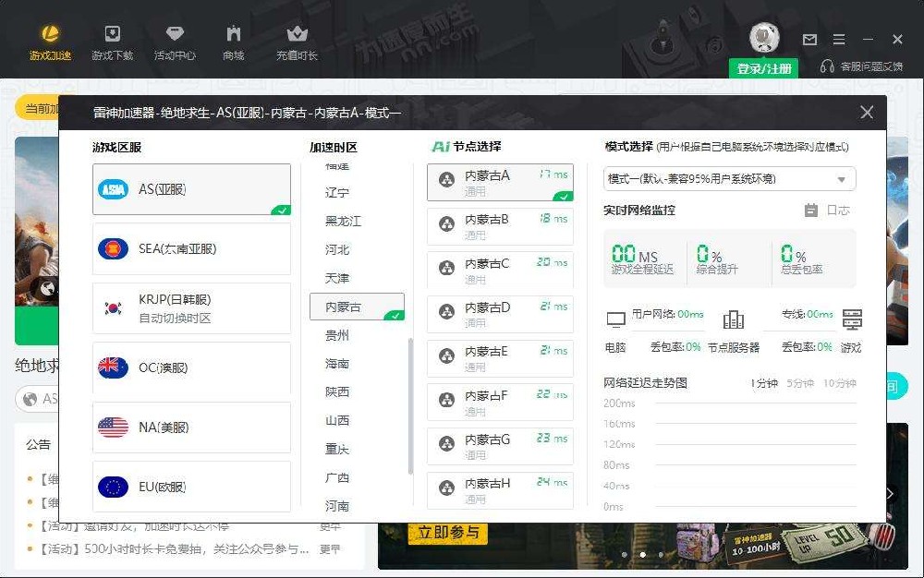Select the OC(澳服) game region
Viewport: 924px width, 578px height.
(191, 367)
